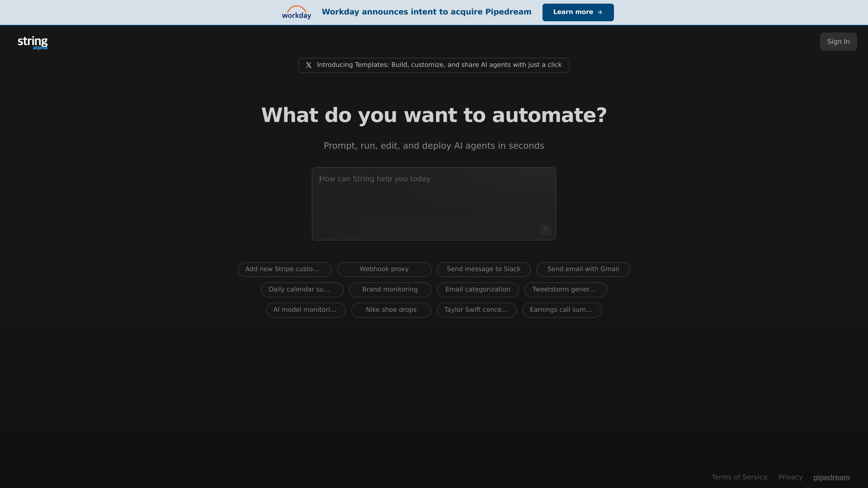Open the Introducing Templates announcement
This screenshot has height=488, width=868.
click(x=434, y=65)
